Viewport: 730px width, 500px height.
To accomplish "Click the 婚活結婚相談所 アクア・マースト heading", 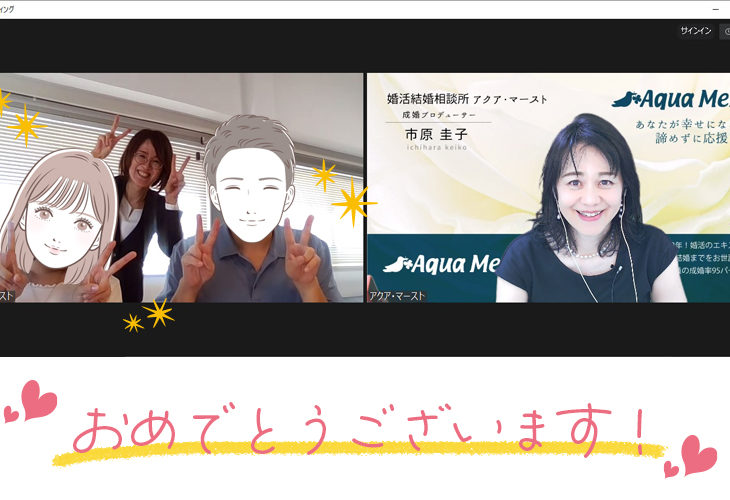I will click(x=467, y=99).
